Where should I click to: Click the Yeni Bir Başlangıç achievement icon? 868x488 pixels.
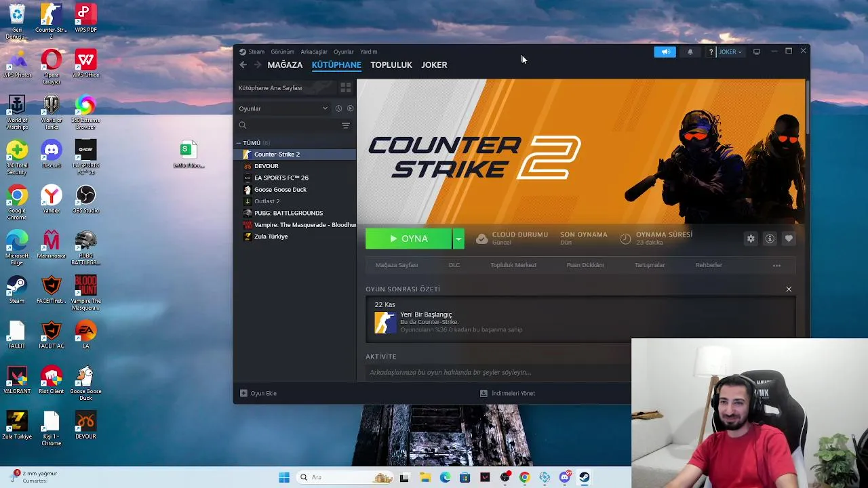pos(385,323)
